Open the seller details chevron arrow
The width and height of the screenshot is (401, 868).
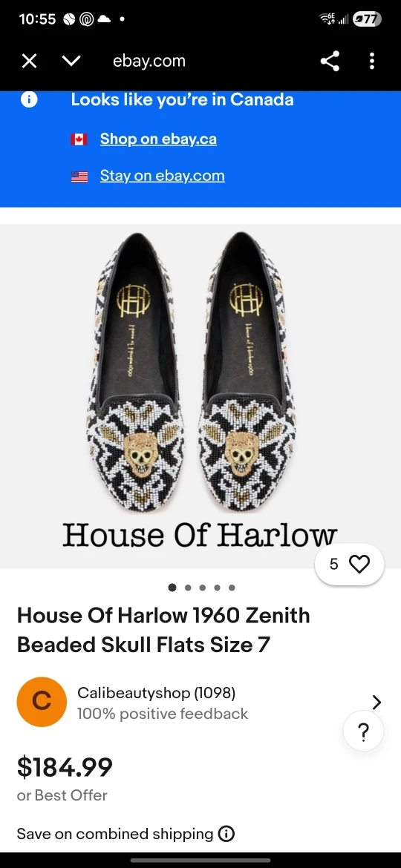[x=376, y=703]
